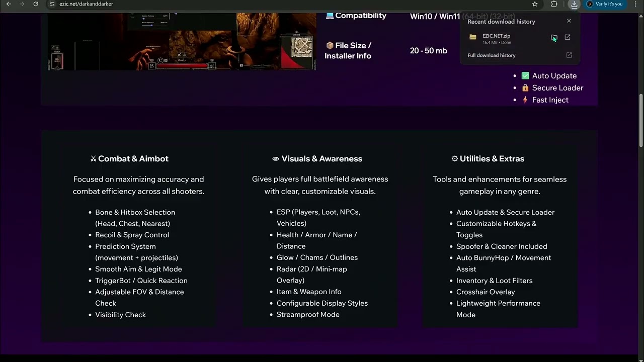Close the Recent download history popup

pyautogui.click(x=569, y=21)
